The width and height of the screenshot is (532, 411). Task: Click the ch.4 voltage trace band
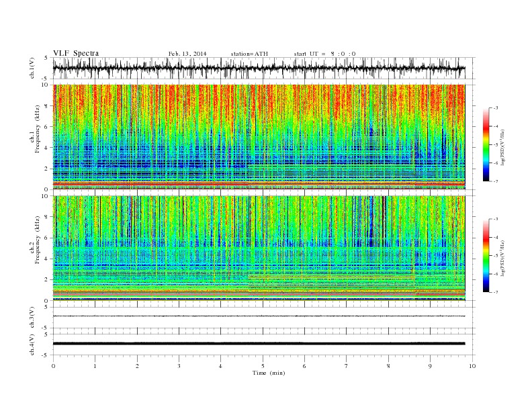[259, 344]
